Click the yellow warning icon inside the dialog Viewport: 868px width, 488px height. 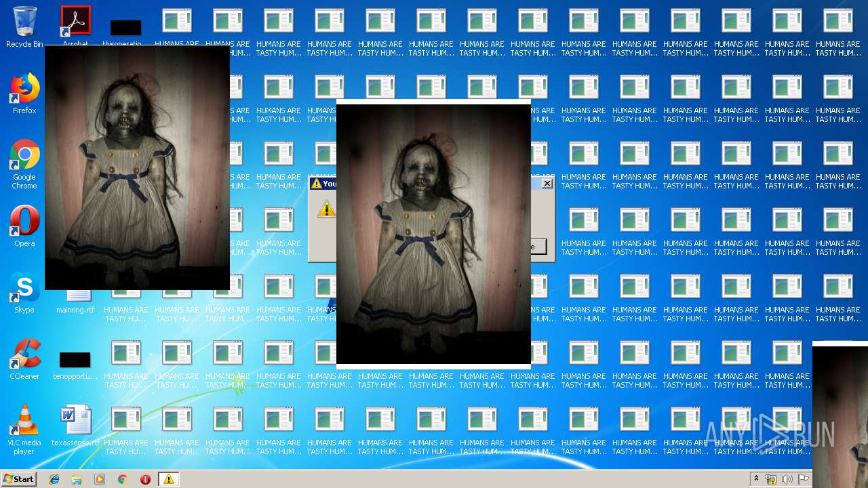coord(326,209)
